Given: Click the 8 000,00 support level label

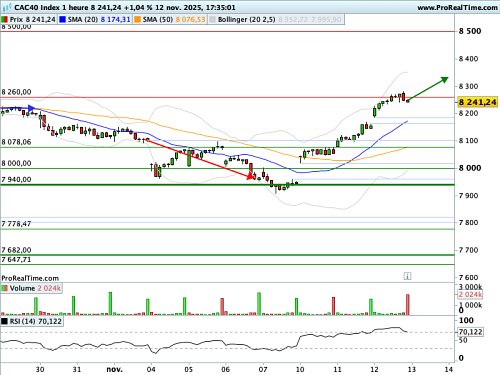Looking at the screenshot, I should coord(16,163).
